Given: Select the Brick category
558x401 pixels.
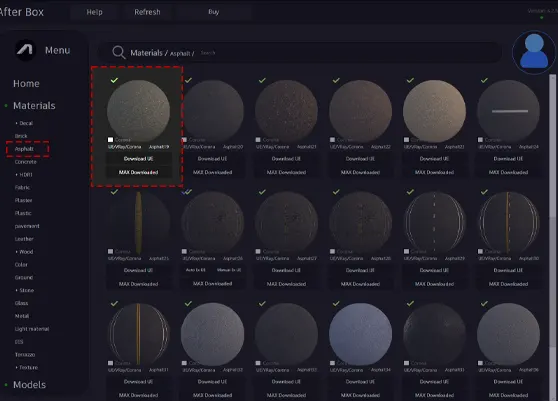Looking at the screenshot, I should pyautogui.click(x=21, y=136).
